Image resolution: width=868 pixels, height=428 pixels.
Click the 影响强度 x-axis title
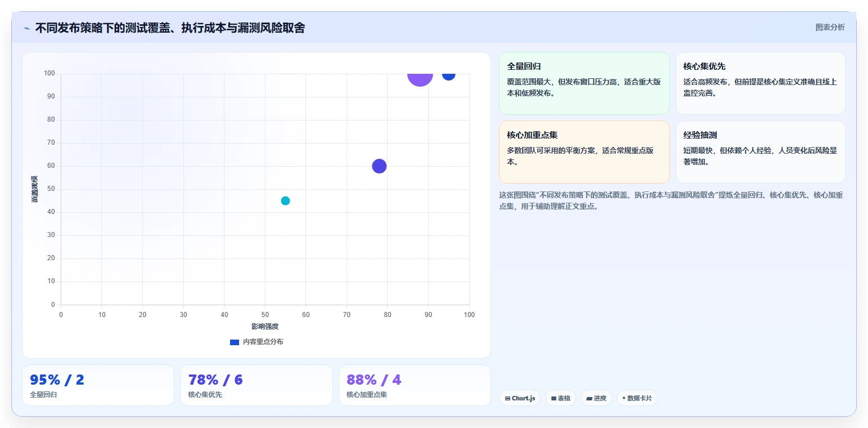[x=265, y=327]
